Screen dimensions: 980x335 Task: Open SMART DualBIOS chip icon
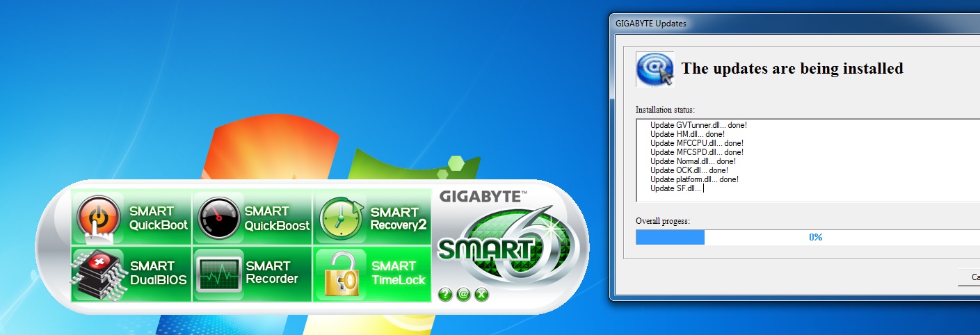click(x=97, y=274)
